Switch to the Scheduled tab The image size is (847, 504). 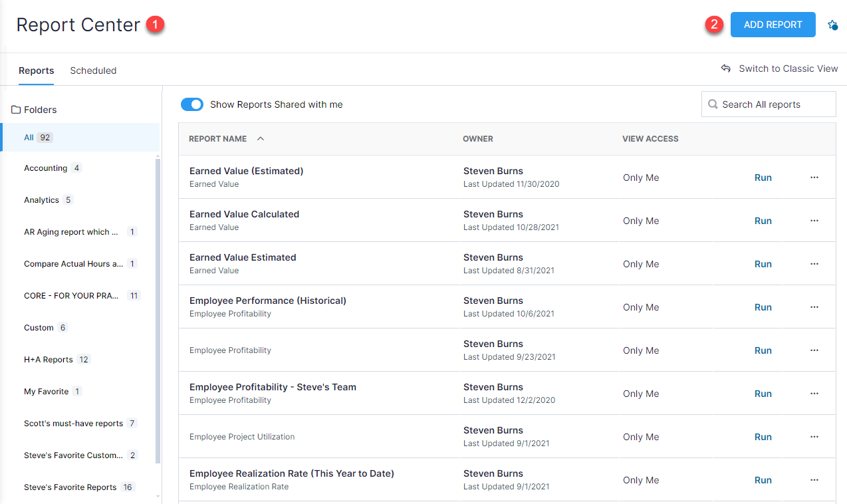(x=93, y=70)
